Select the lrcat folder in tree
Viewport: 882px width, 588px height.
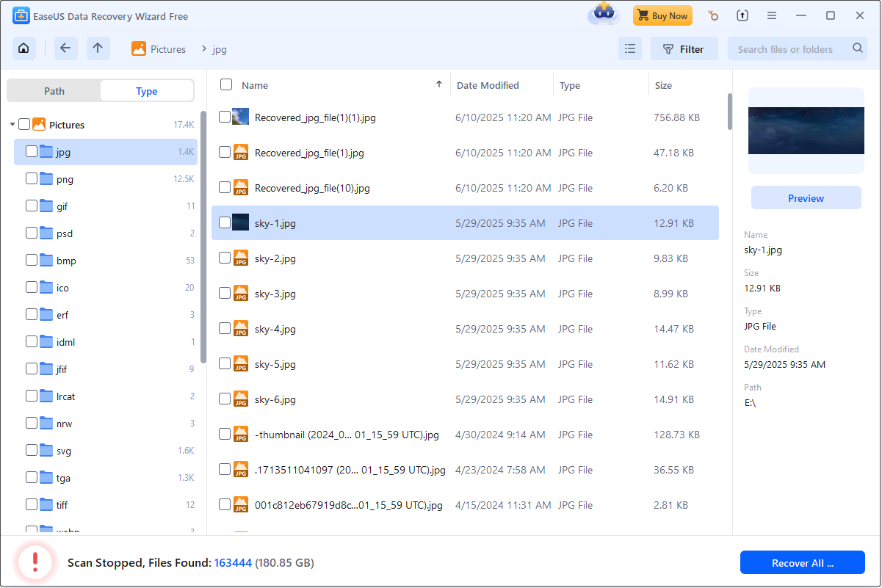tap(106, 396)
